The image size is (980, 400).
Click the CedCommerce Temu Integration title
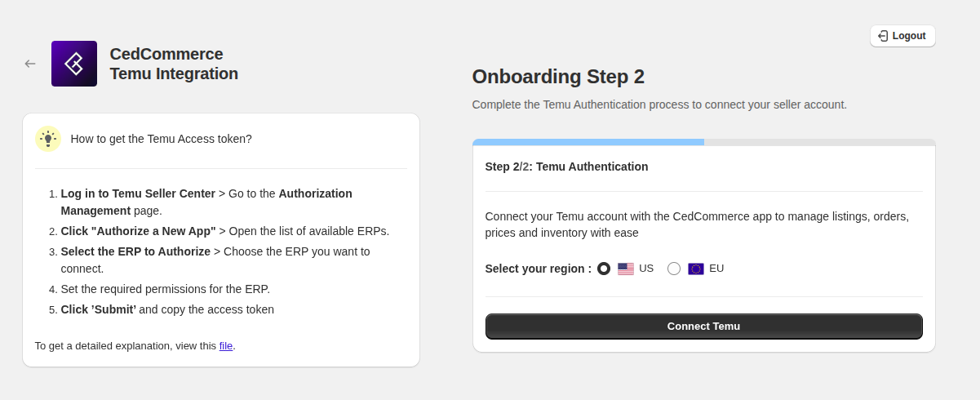[174, 64]
